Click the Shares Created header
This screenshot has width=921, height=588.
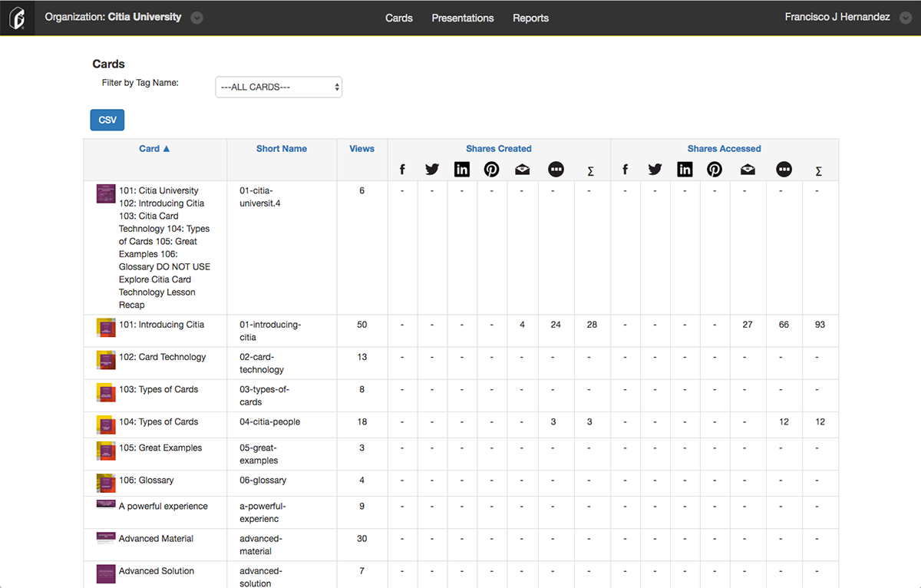(499, 149)
